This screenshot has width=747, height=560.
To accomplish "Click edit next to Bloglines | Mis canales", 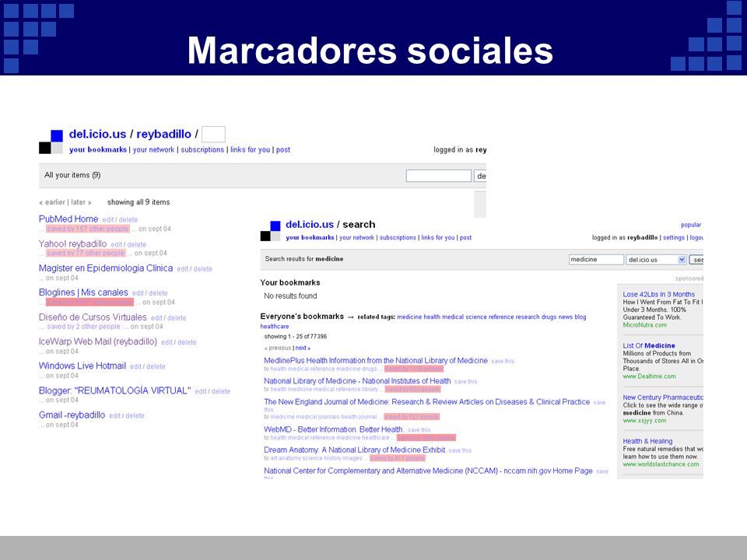I will 138,293.
